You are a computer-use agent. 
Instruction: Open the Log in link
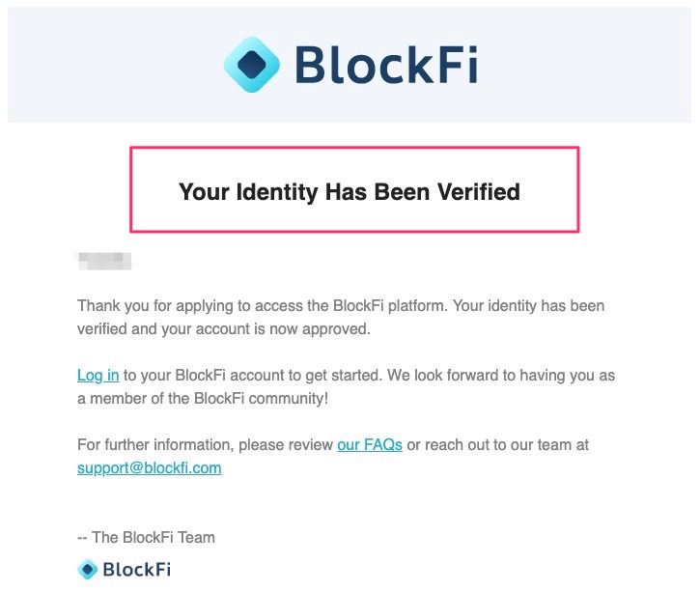(98, 375)
